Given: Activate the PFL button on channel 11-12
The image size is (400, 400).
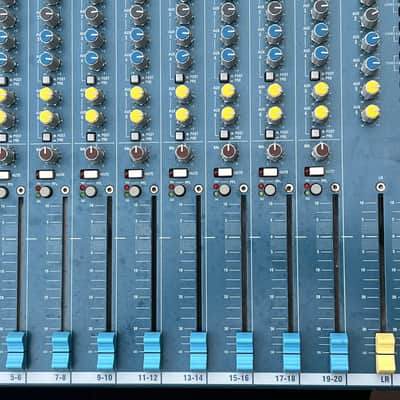Looking at the screenshot, I should click(x=135, y=191).
